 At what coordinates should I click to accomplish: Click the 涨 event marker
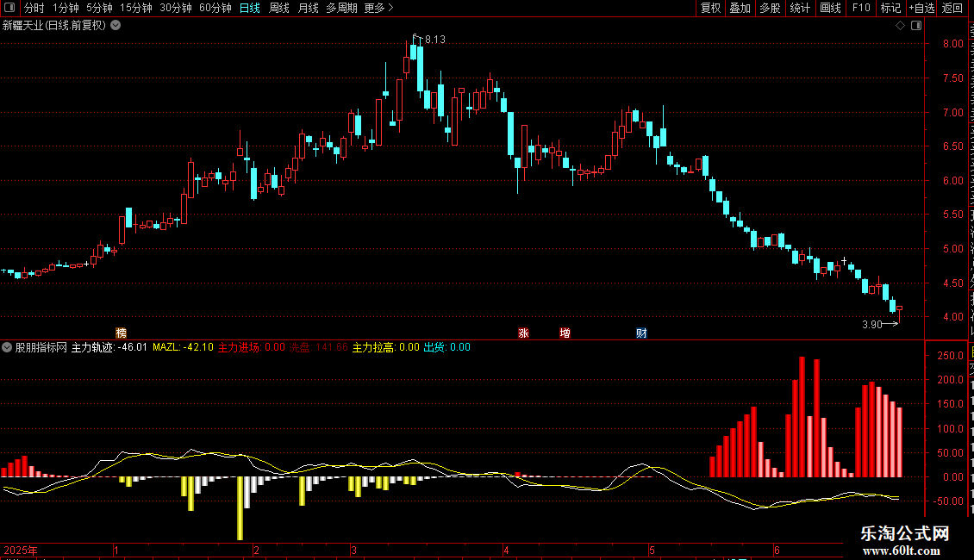tap(524, 333)
